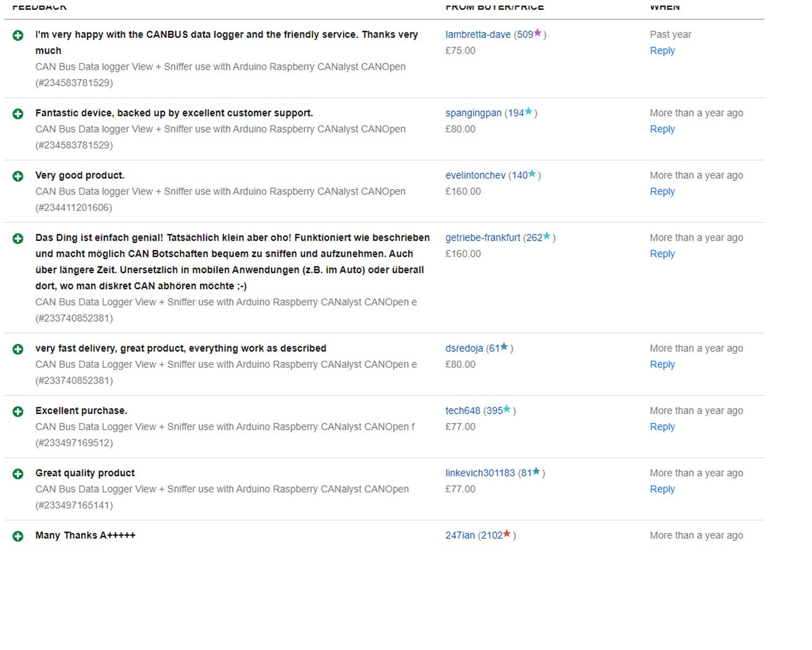The height and width of the screenshot is (650, 812).
Task: Click price £77.00 under tech648
Action: coord(460,427)
